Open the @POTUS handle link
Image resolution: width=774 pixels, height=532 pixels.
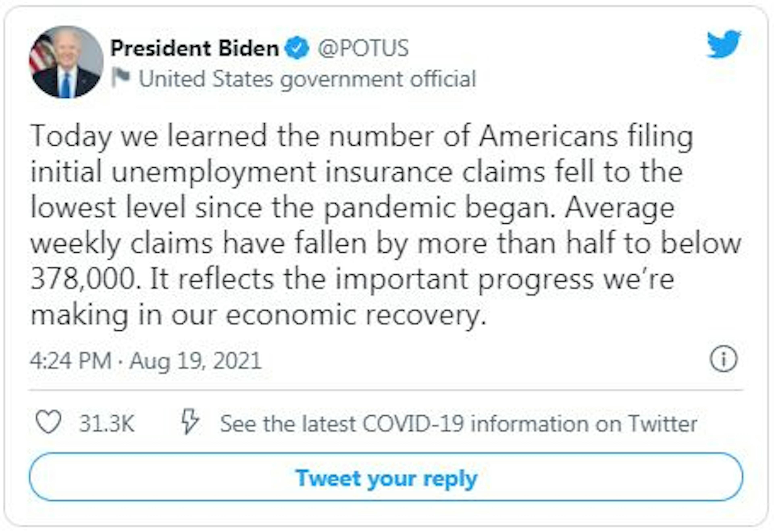pos(363,48)
